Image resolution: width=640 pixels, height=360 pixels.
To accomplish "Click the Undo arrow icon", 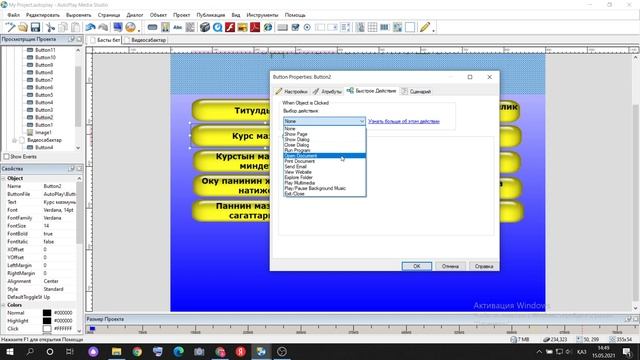I will (x=90, y=27).
